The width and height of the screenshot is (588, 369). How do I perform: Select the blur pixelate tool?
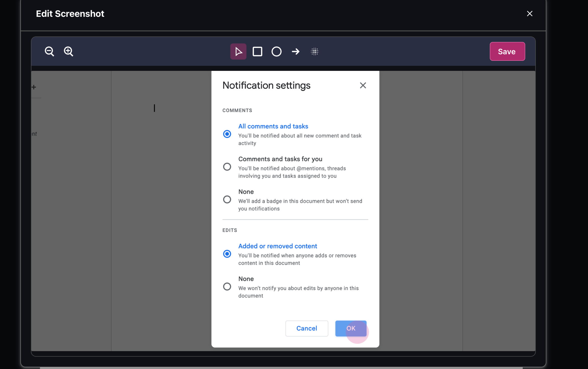[314, 52]
